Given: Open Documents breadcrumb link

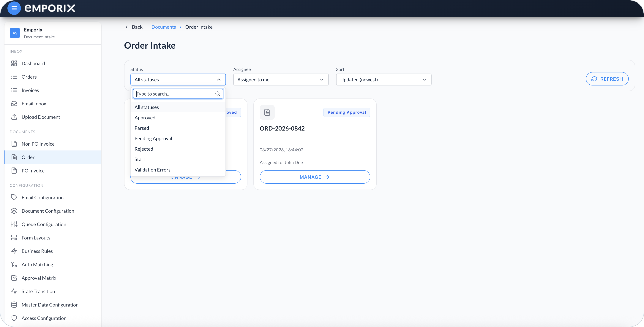Looking at the screenshot, I should tap(163, 27).
